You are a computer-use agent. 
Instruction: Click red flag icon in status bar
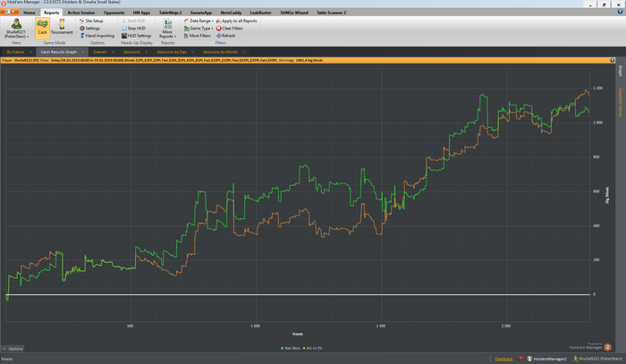(x=521, y=359)
